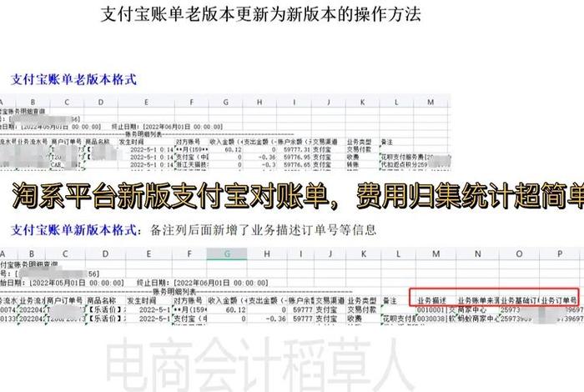This screenshot has height=392, width=584.
Task: Click the blue heading 支付宝账单老版本格式
Action: tap(73, 80)
